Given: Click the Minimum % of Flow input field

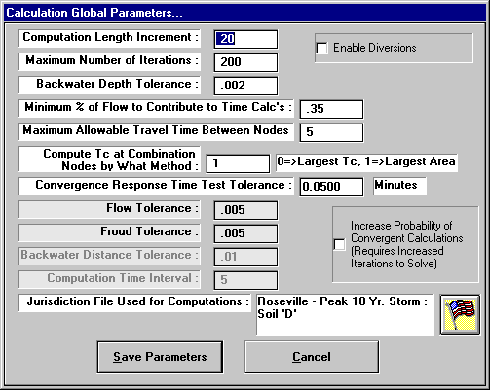Looking at the screenshot, I should (331, 109).
